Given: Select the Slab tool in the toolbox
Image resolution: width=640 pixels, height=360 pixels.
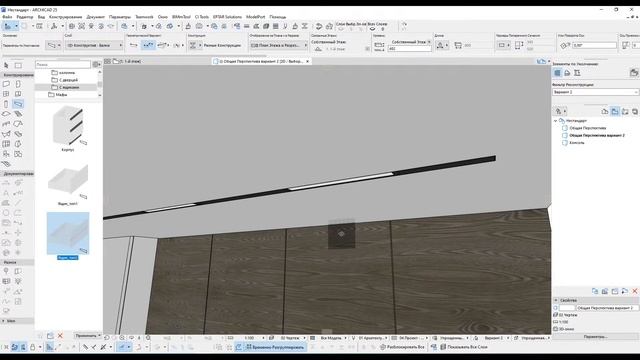Looking at the screenshot, I should [6, 114].
